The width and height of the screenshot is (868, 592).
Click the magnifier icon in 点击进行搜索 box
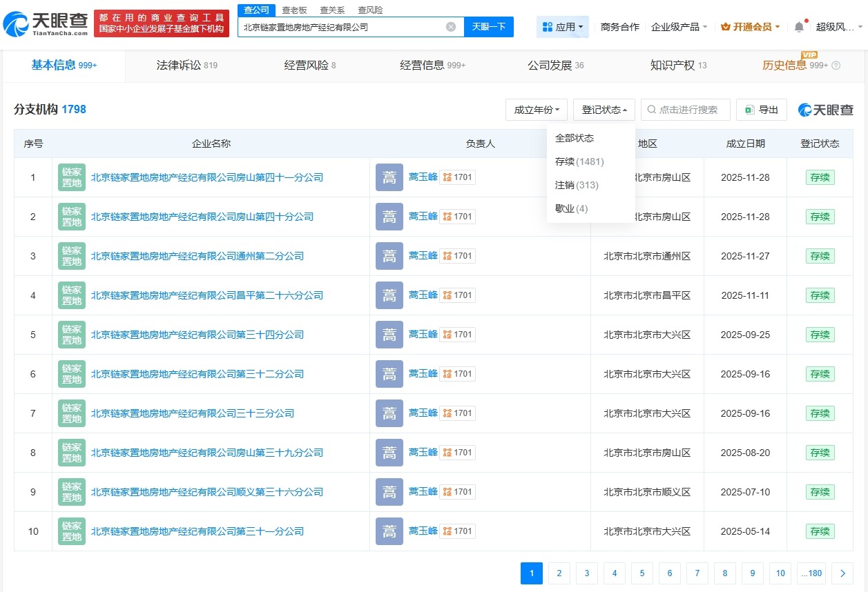point(651,109)
